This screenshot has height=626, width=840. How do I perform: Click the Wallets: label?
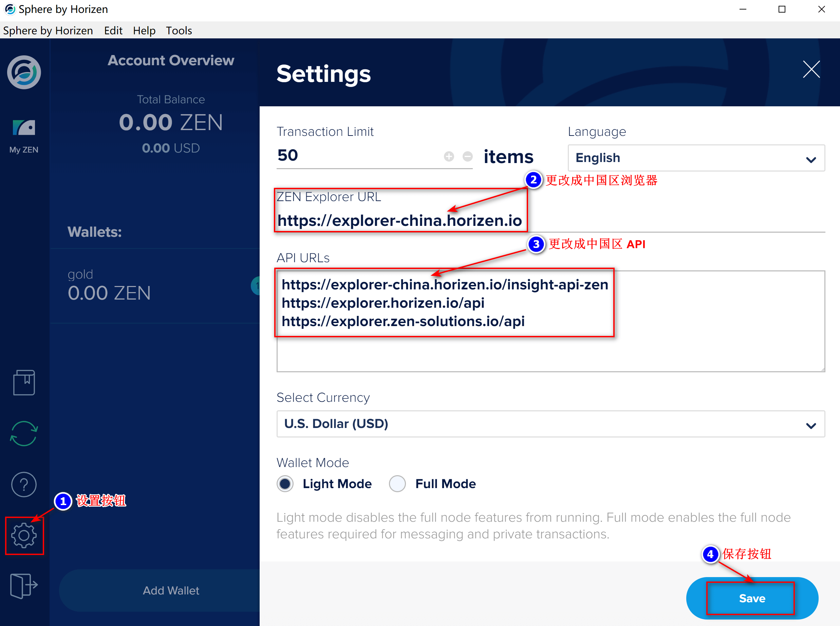point(95,232)
